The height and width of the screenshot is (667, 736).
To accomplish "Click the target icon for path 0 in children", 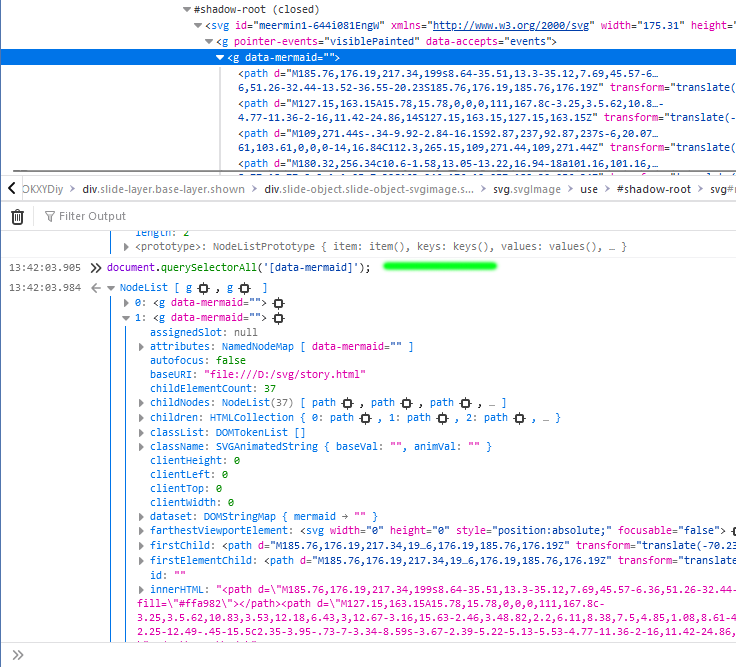I will [366, 418].
